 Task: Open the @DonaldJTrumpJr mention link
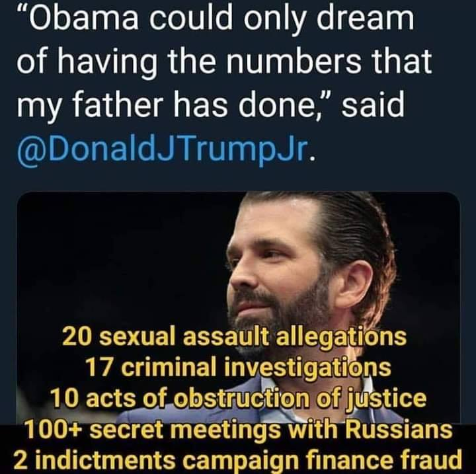[161, 151]
